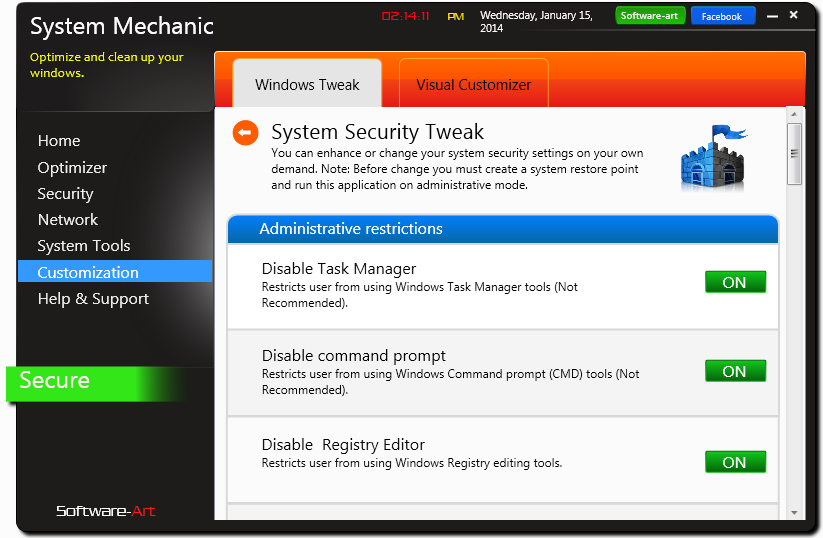The image size is (823, 538).
Task: Click the vertical scrollbar thumb
Action: coord(794,154)
